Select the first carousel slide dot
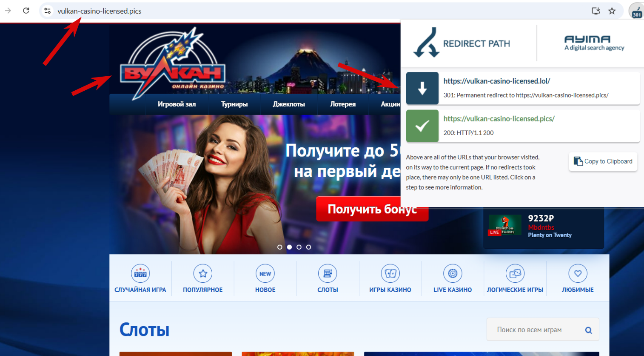Viewport: 644px width, 356px height. 279,247
